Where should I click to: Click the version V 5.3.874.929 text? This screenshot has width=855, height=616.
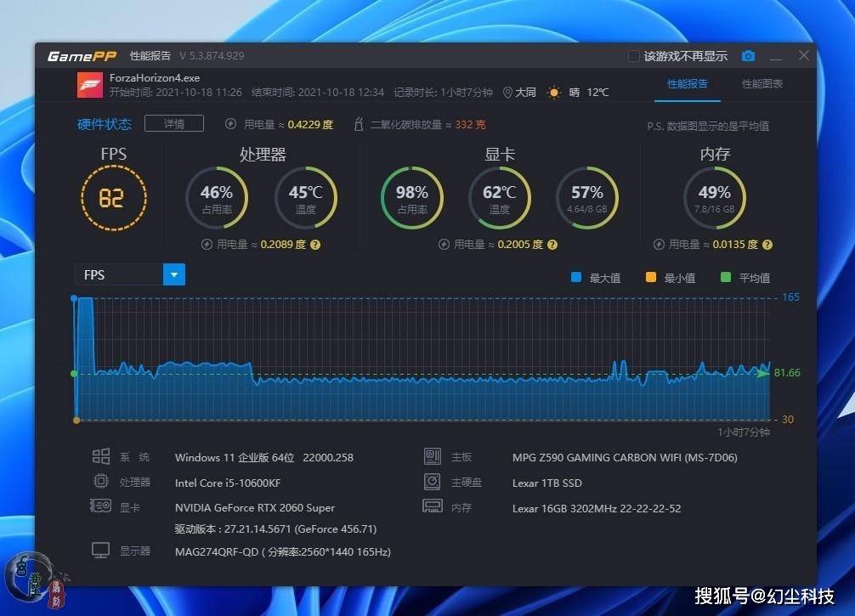click(x=212, y=56)
